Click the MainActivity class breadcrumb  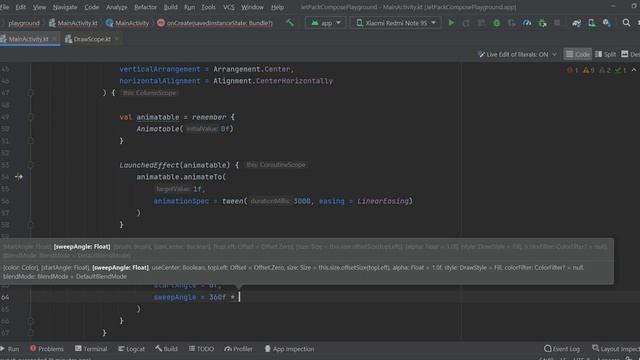tap(127, 23)
